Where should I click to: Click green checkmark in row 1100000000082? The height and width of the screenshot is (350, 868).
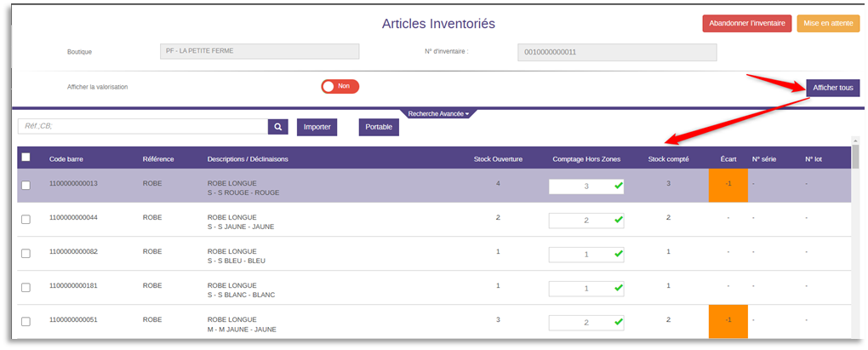pos(619,254)
